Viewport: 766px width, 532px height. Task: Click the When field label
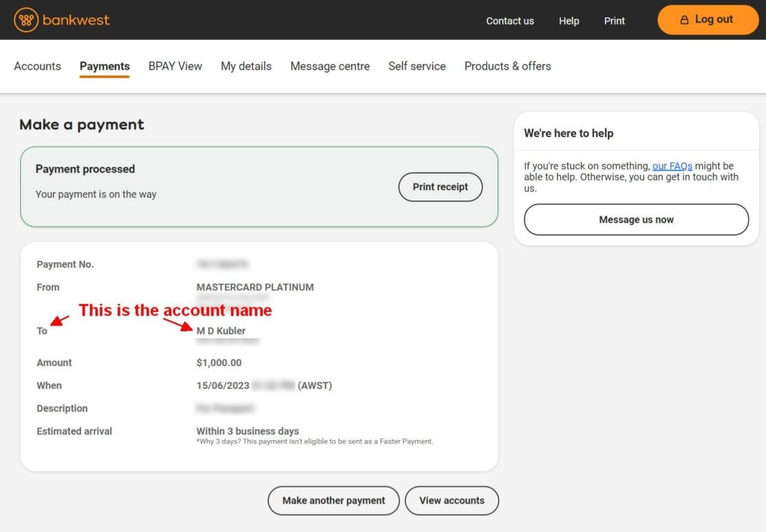pyautogui.click(x=49, y=385)
